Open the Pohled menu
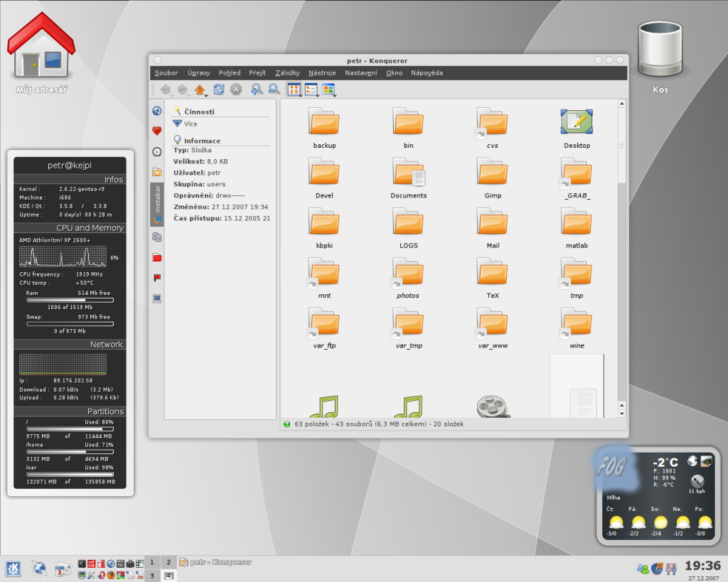Screen dimensions: 728x582 [230, 73]
